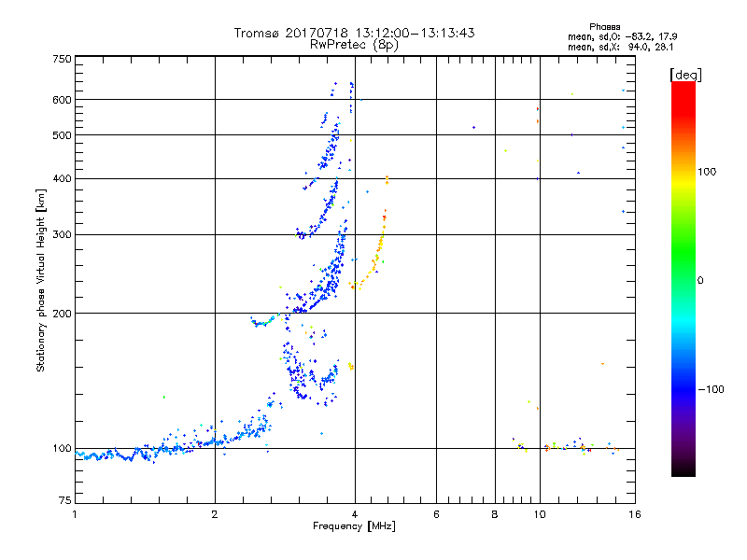Click the '500' height axis tick label
This screenshot has height=560, width=747.
pyautogui.click(x=62, y=135)
